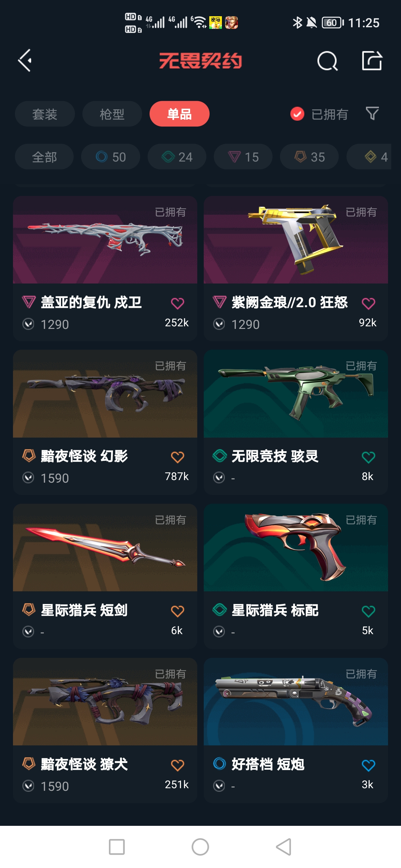
Task: Switch to the 套装 tab
Action: click(x=45, y=114)
